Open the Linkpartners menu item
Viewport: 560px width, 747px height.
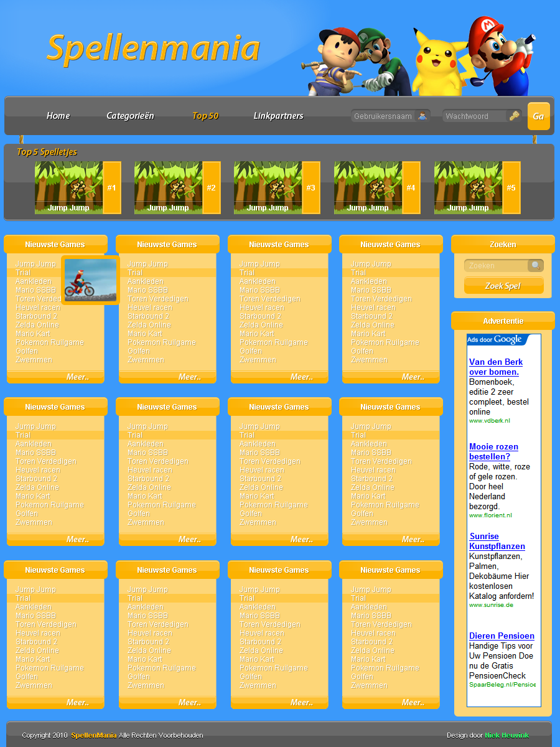[278, 116]
